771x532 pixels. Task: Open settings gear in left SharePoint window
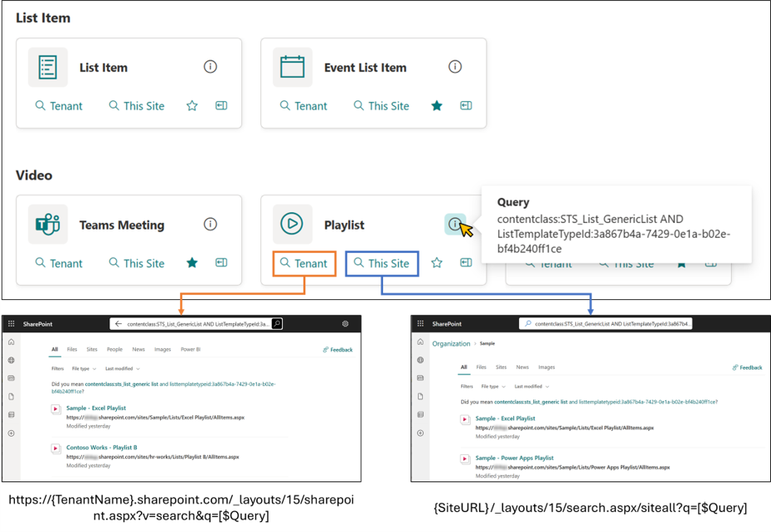pos(345,323)
